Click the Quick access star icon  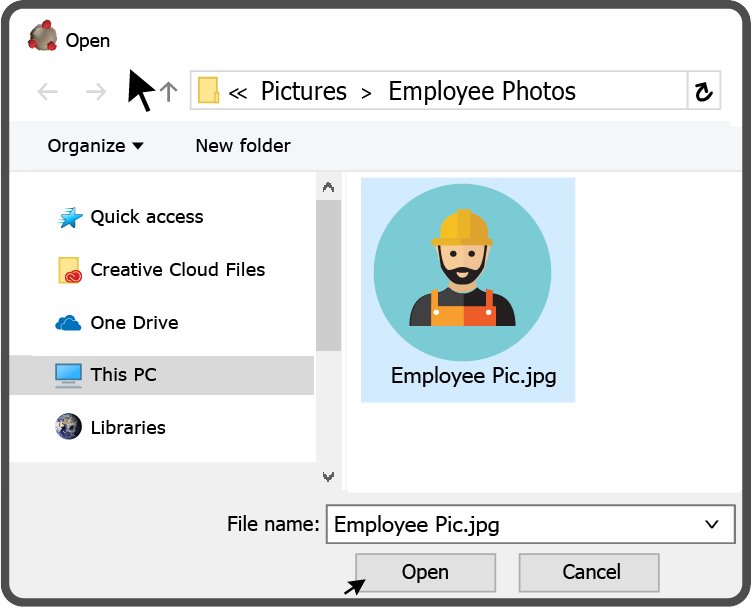coord(70,218)
